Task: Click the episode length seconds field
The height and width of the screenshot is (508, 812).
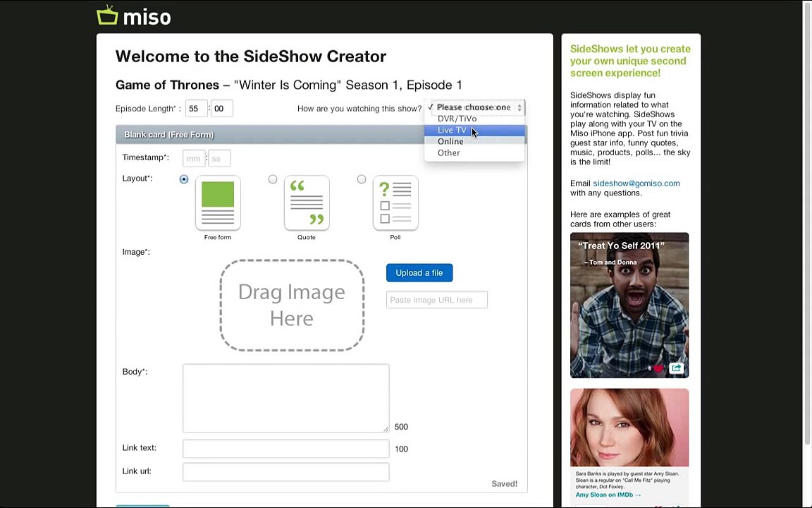Action: (221, 109)
